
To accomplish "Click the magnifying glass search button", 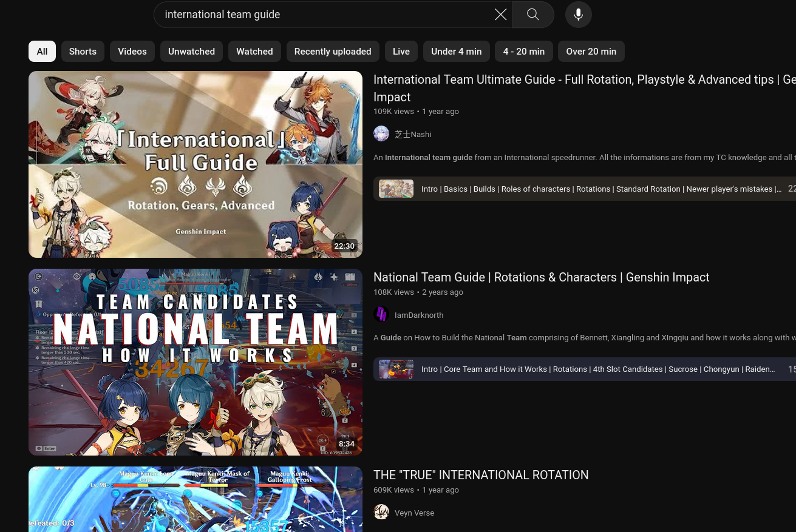I will [533, 15].
